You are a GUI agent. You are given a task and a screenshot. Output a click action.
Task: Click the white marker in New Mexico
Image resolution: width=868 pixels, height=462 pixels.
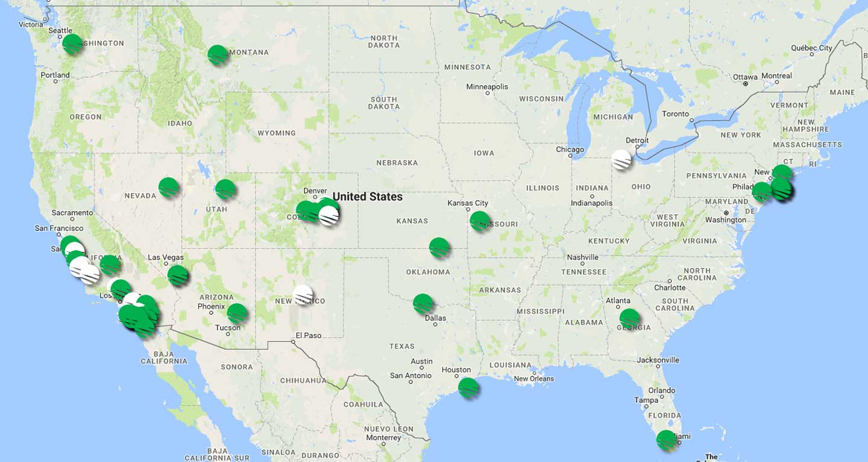(303, 294)
